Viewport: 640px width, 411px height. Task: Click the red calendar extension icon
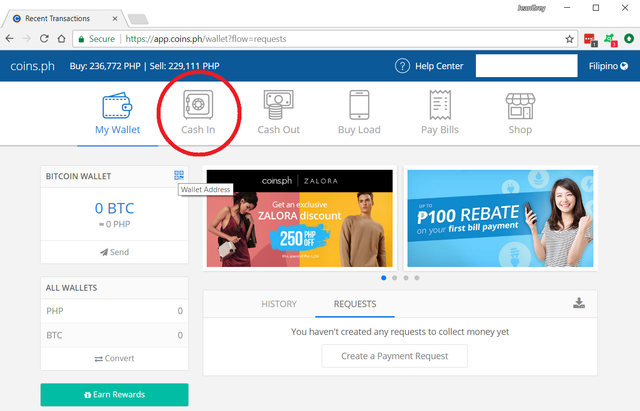point(590,39)
